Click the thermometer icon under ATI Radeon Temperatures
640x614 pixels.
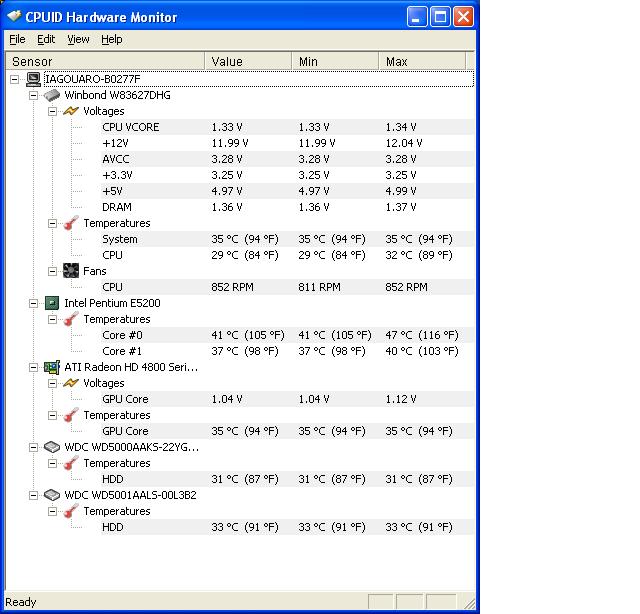(x=71, y=415)
